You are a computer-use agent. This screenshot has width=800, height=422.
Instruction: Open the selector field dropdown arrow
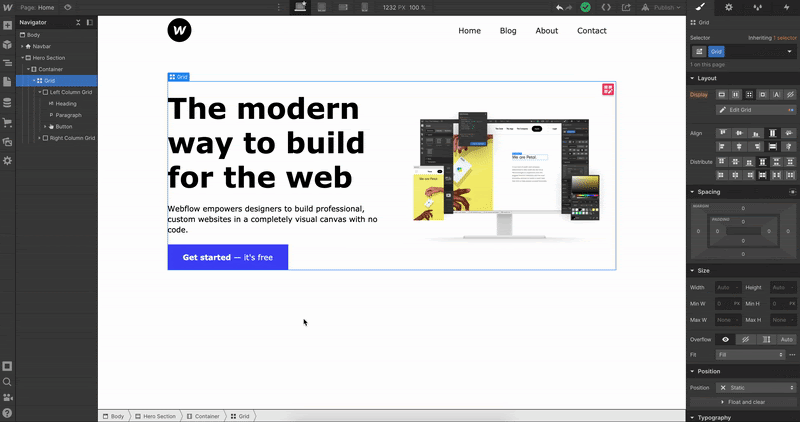790,52
